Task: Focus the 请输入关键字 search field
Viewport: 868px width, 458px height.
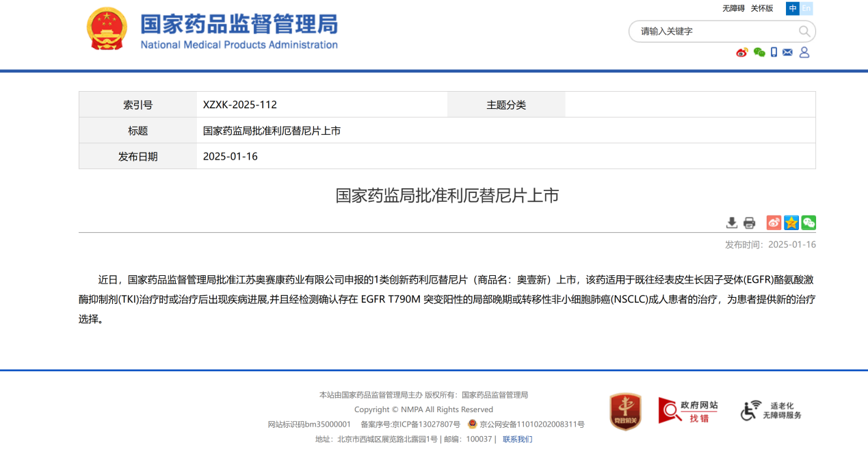Action: coord(715,31)
